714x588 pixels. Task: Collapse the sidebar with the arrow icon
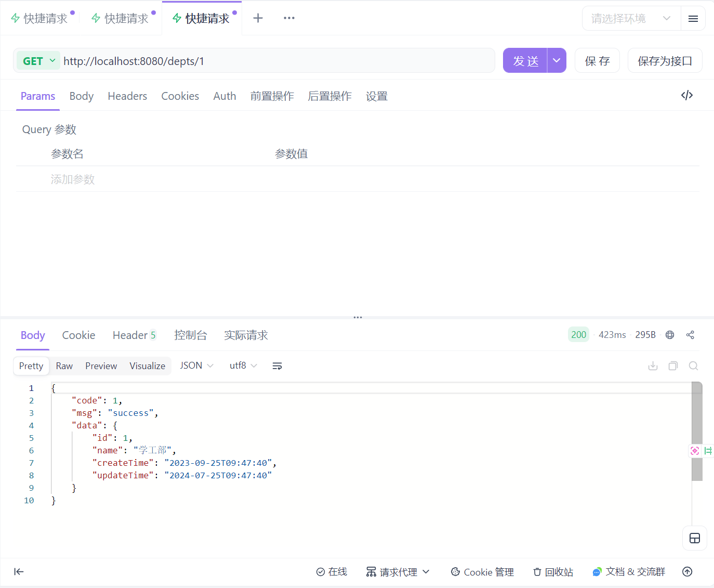(x=19, y=572)
